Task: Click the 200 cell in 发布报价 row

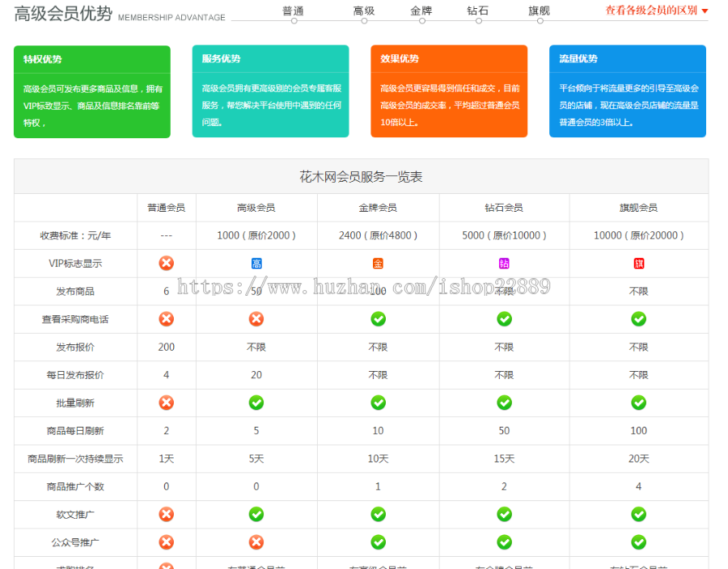Action: click(x=166, y=347)
